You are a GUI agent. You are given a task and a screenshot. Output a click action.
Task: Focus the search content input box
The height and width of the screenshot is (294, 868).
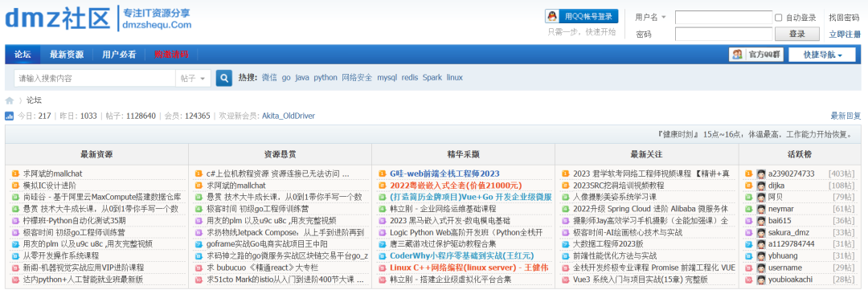click(95, 78)
